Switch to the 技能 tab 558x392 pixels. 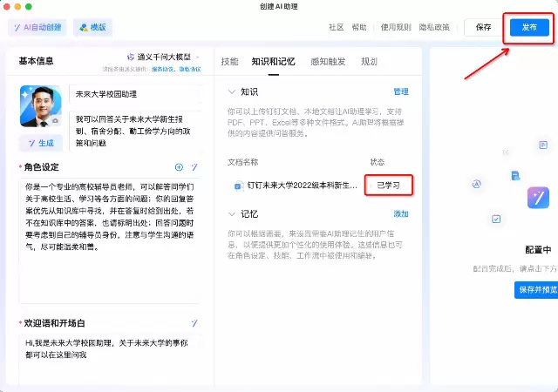pyautogui.click(x=229, y=62)
